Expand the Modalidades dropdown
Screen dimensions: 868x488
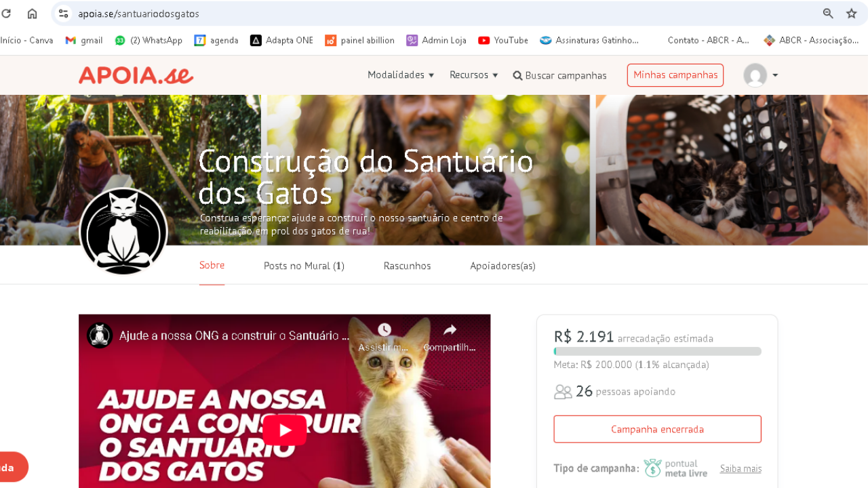click(401, 75)
